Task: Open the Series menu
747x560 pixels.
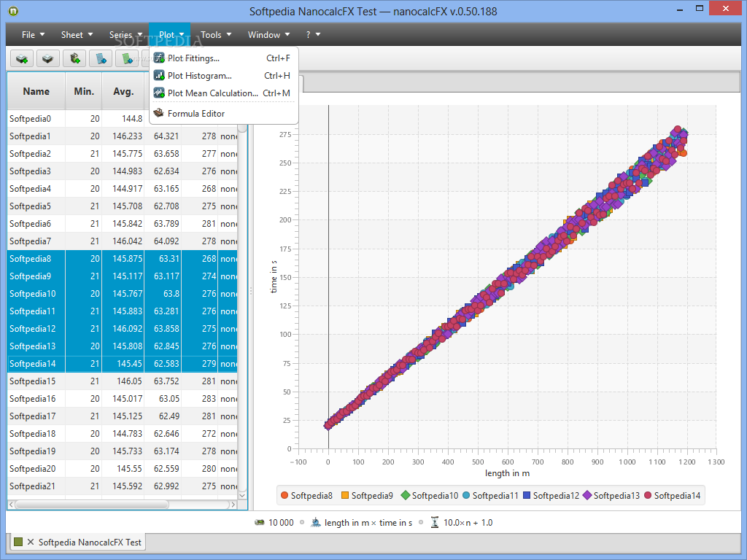Action: pyautogui.click(x=125, y=35)
